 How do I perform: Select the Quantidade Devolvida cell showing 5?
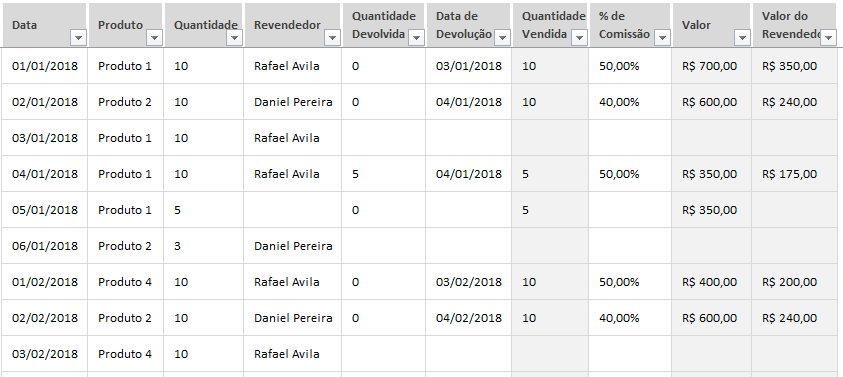click(383, 174)
